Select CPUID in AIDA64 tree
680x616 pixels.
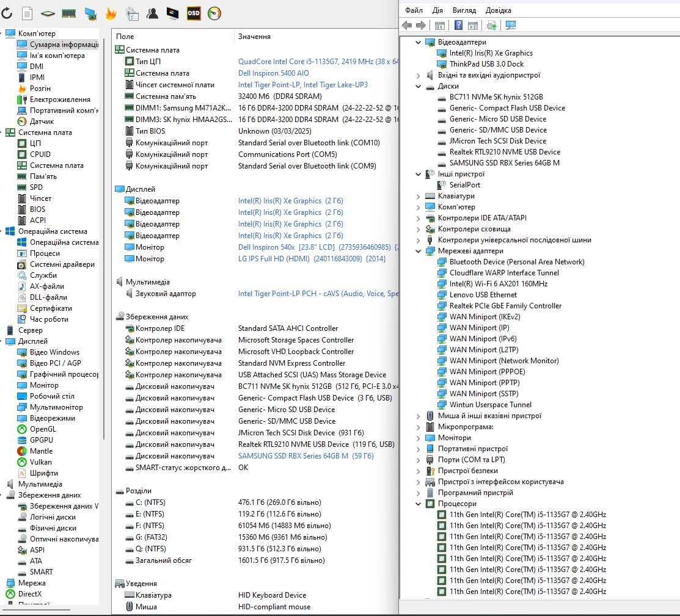tap(40, 154)
